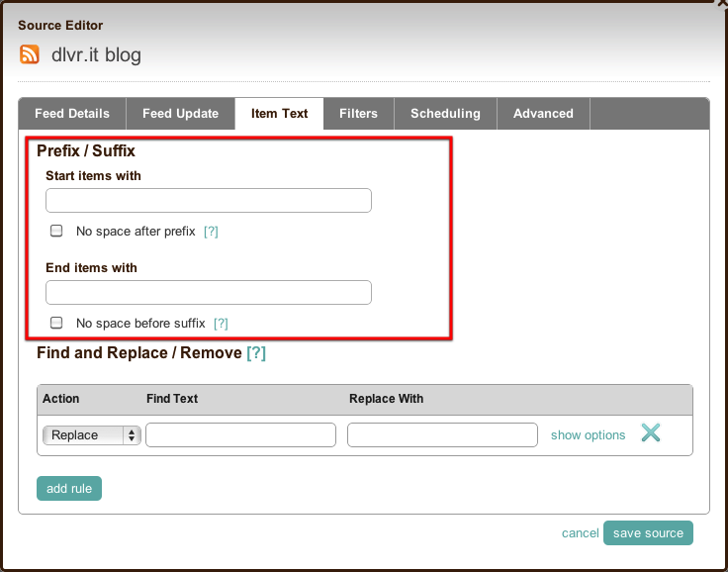Focus the End items with field
Image resolution: width=728 pixels, height=572 pixels.
pyautogui.click(x=209, y=292)
